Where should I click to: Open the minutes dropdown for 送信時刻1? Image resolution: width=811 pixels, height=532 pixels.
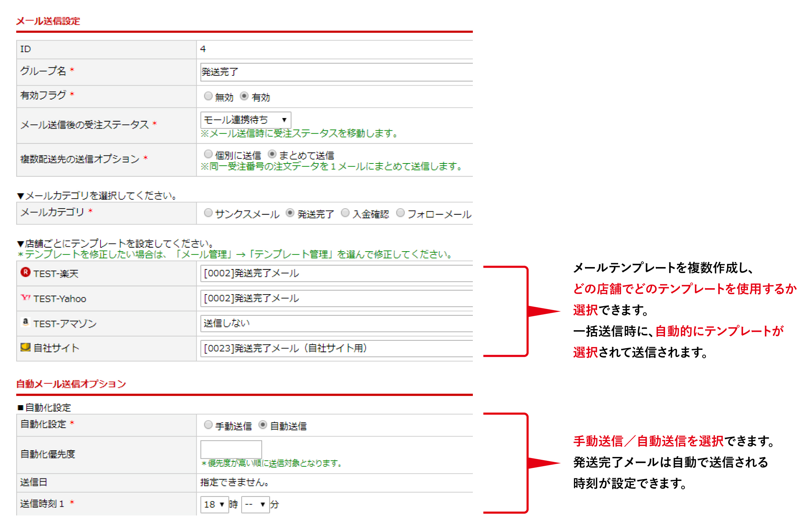(255, 505)
